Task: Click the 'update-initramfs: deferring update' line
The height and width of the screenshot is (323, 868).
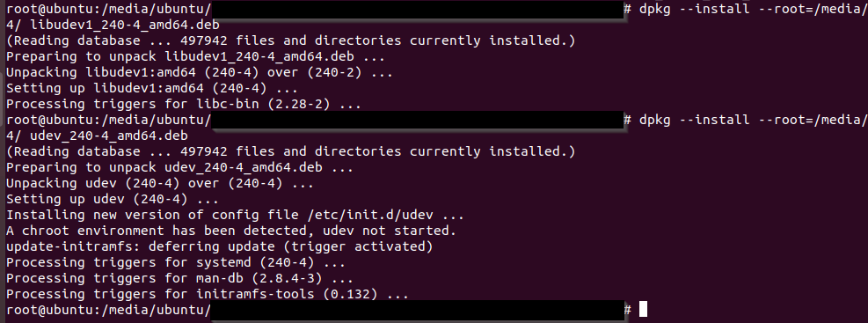Action: (x=219, y=246)
